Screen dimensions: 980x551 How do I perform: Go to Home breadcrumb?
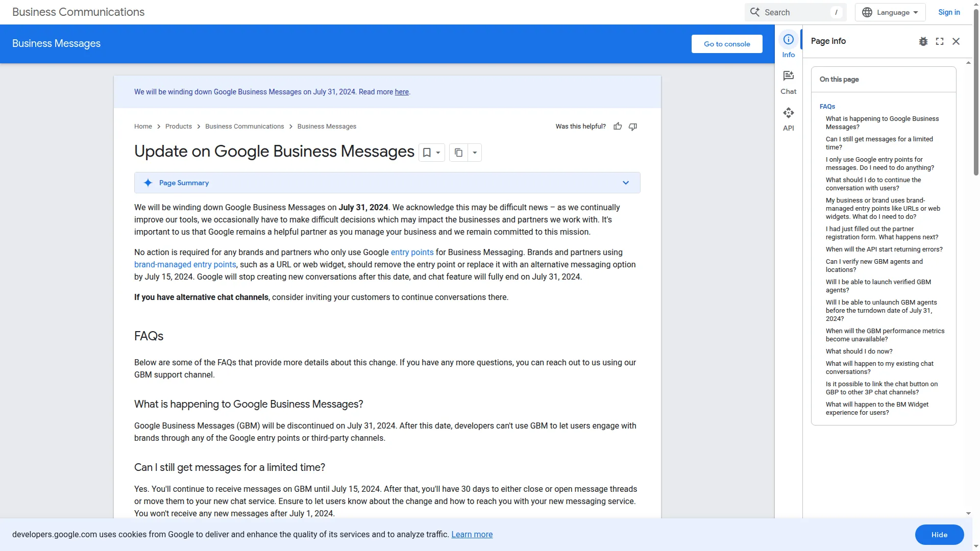(x=143, y=127)
